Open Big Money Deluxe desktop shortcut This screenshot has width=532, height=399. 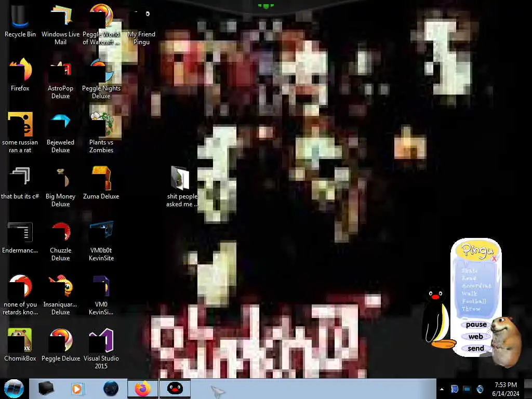(60, 187)
